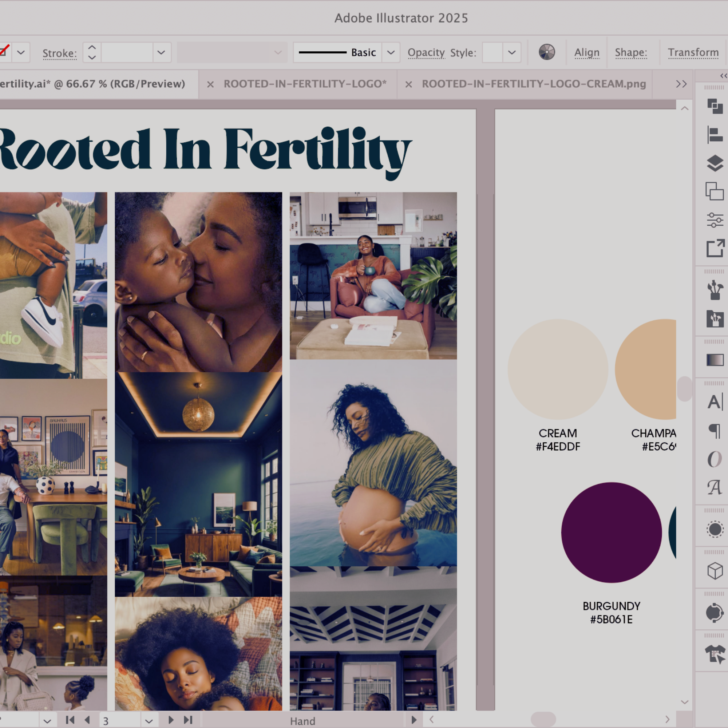Open the Basic brush definition dropdown
Image resolution: width=728 pixels, height=728 pixels.
tap(391, 52)
